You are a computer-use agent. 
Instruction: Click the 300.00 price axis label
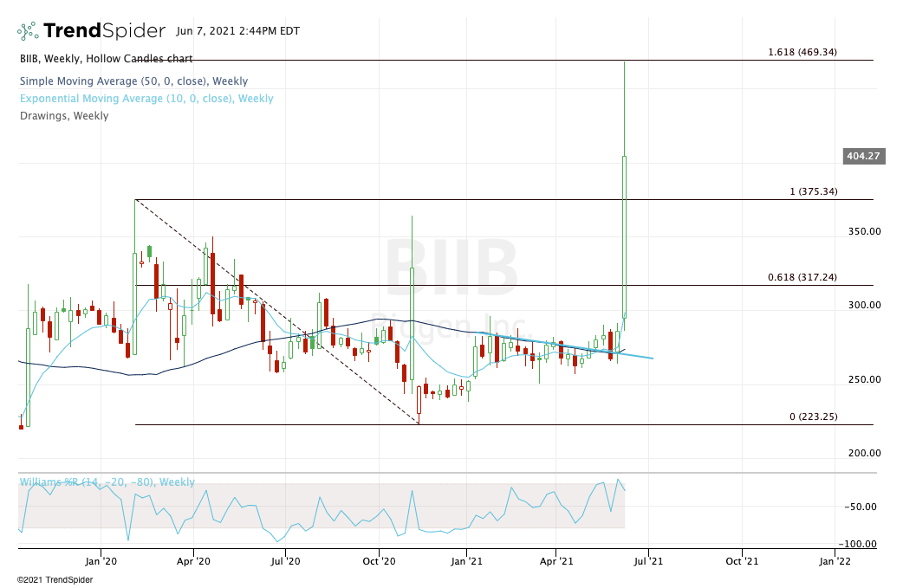864,305
